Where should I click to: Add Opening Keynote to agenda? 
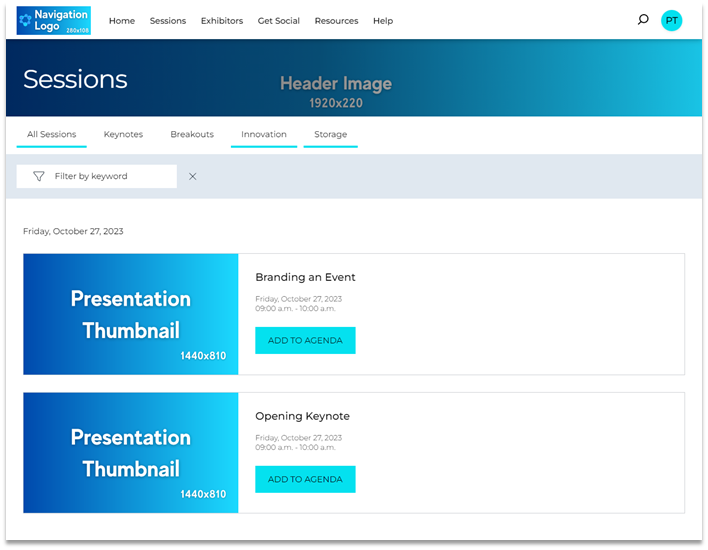305,479
